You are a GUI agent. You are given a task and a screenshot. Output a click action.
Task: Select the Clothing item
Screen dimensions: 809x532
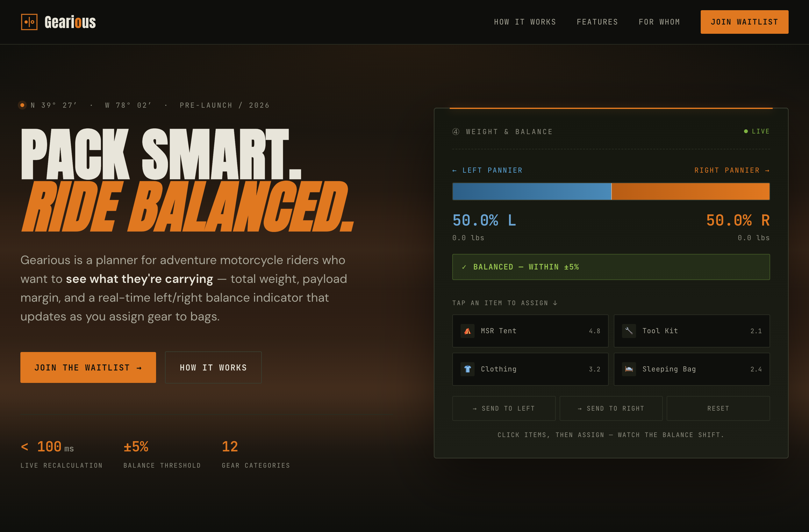pos(530,369)
